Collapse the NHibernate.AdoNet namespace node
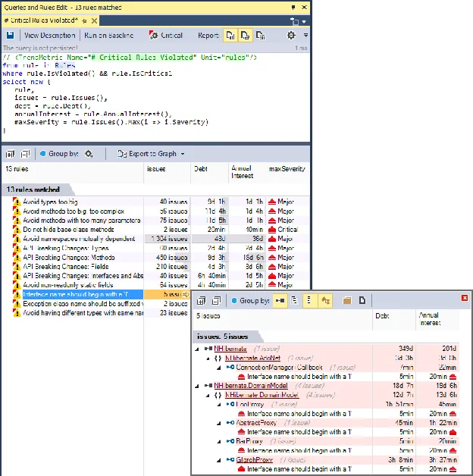The width and height of the screenshot is (473, 476). [x=208, y=359]
